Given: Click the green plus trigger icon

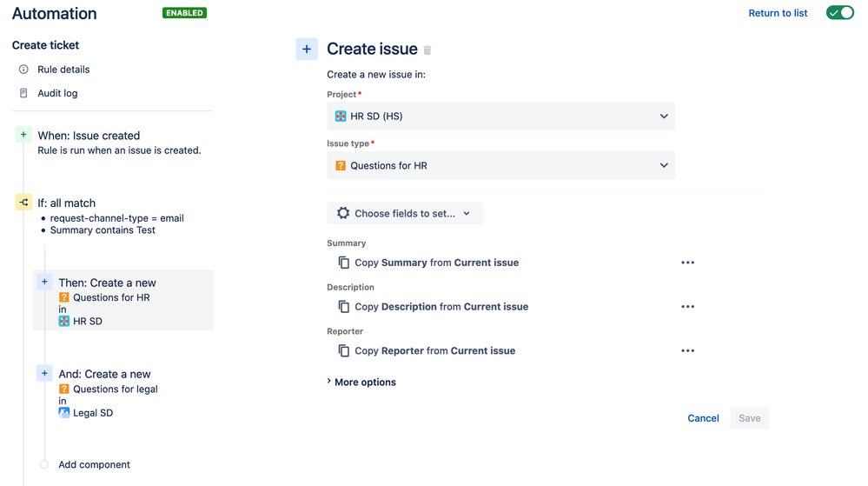Looking at the screenshot, I should click(23, 135).
